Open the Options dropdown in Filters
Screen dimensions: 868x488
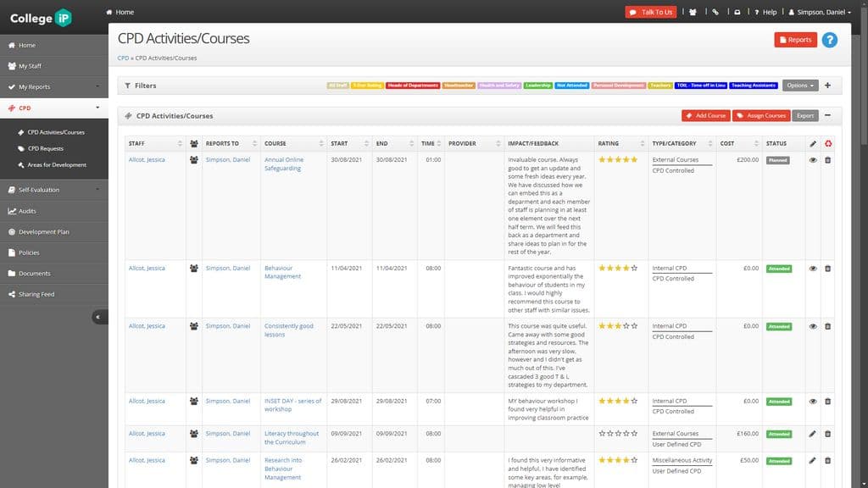coord(800,86)
